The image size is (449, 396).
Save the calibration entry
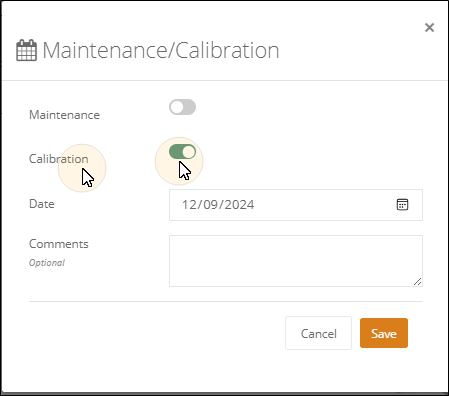pos(384,333)
